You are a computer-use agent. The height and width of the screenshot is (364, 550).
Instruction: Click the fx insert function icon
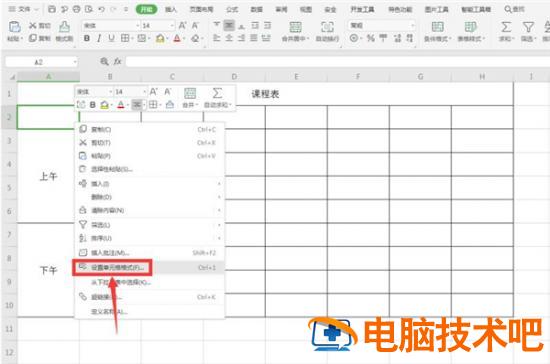117,62
